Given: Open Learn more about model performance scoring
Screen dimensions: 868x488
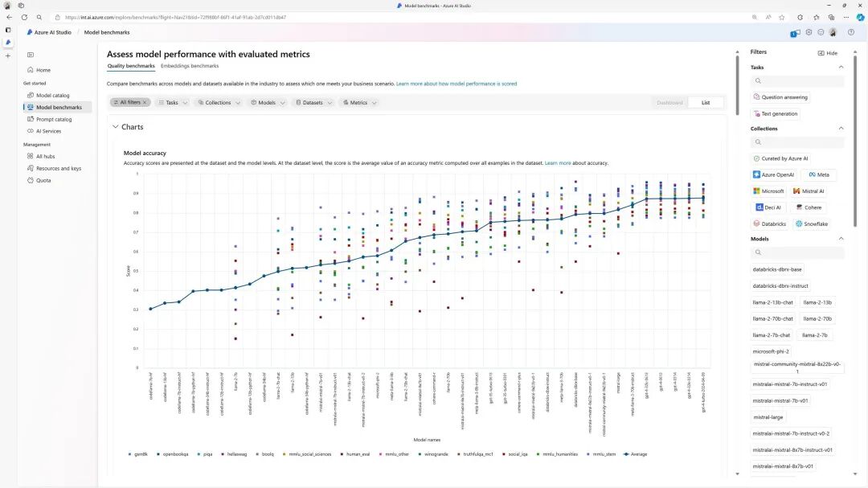Looking at the screenshot, I should click(457, 84).
